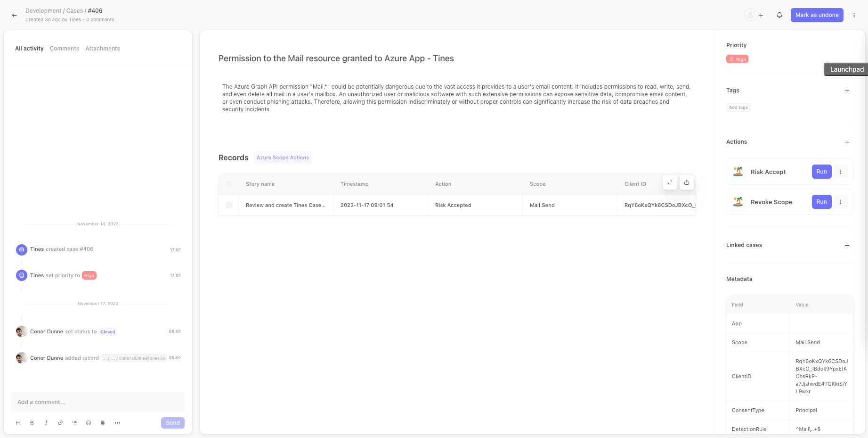This screenshot has width=868, height=438.
Task: Click the Mail.Send metadata value
Action: (x=808, y=342)
